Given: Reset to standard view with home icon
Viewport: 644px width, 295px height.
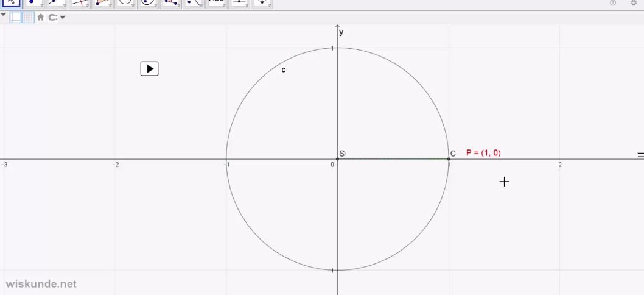Looking at the screenshot, I should [x=41, y=17].
